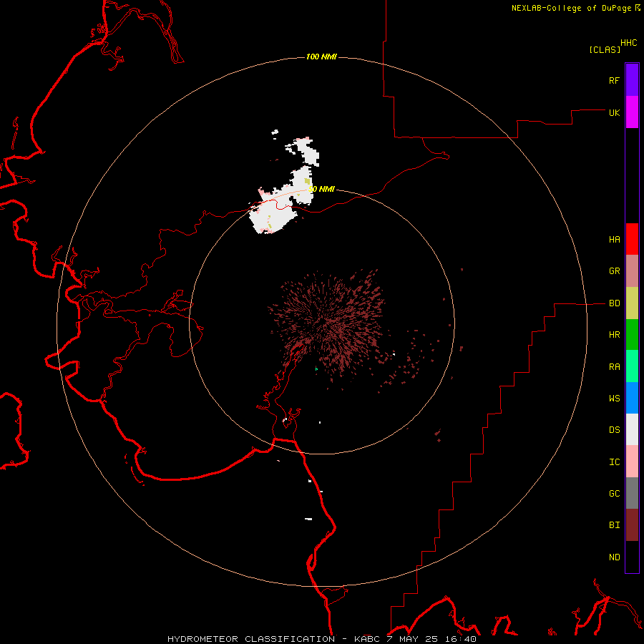The width and height of the screenshot is (644, 644).
Task: Click the RA light green swatch
Action: pyautogui.click(x=632, y=366)
